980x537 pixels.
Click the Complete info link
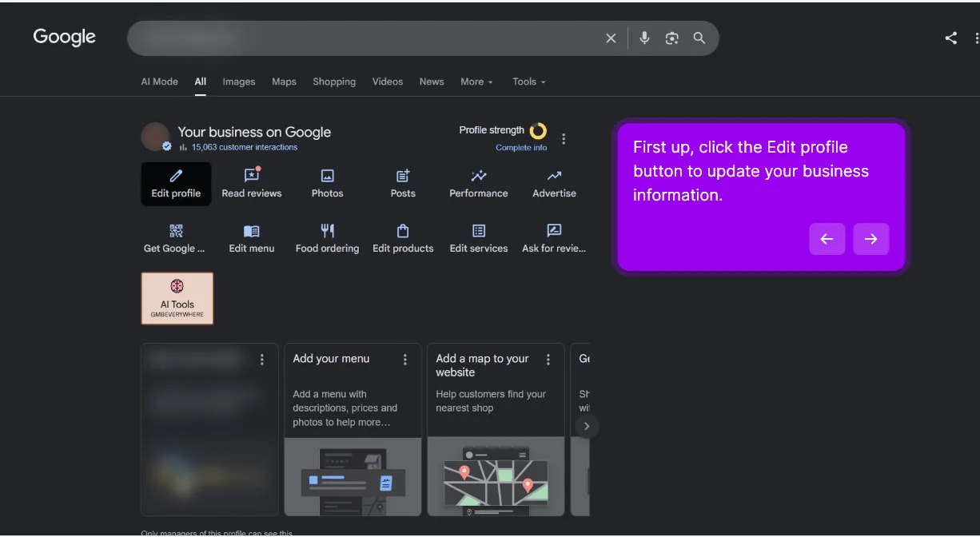(x=521, y=148)
